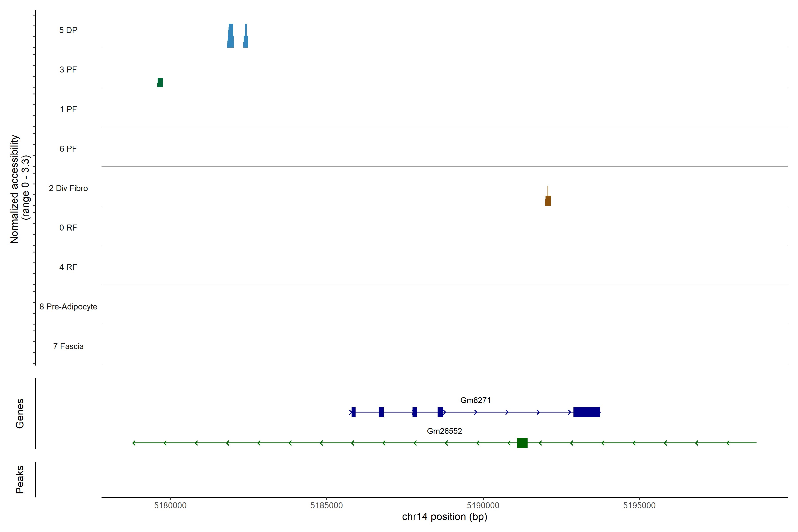Click the Gm26552 gene label
This screenshot has width=798, height=532.
click(x=444, y=431)
